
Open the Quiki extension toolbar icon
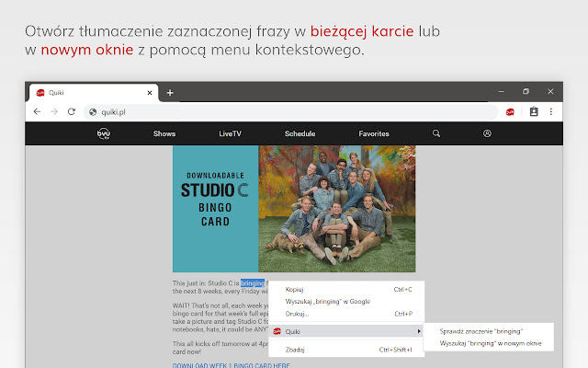[x=510, y=112]
